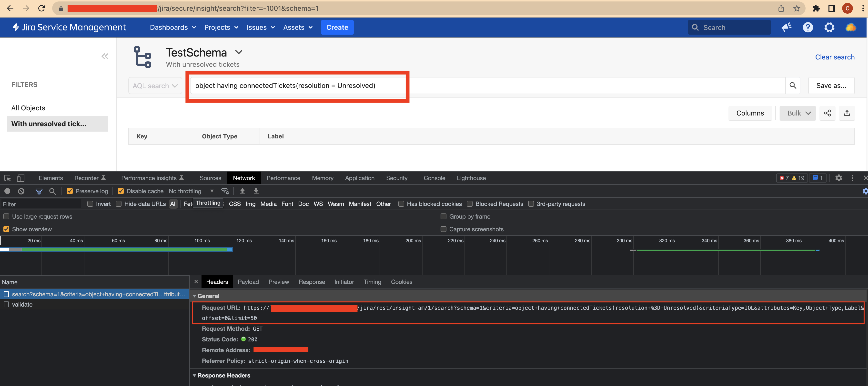The height and width of the screenshot is (386, 868).
Task: Focus the Jira top search box
Action: 729,27
